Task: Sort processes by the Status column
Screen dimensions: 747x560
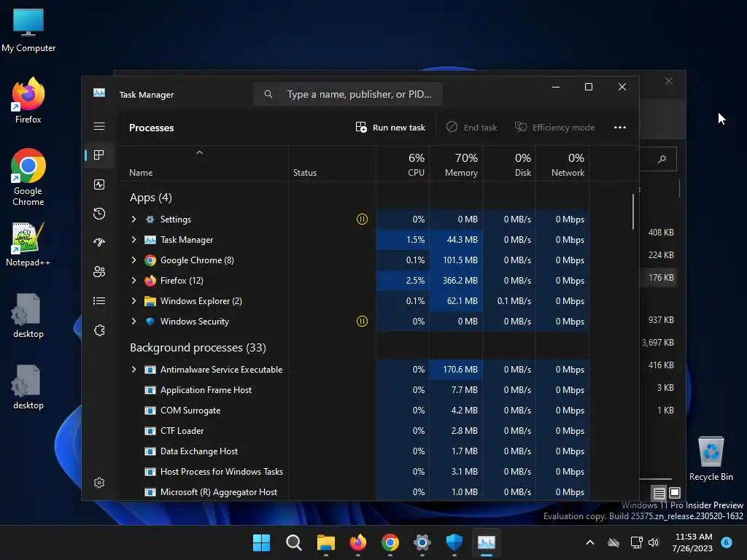Action: point(332,164)
